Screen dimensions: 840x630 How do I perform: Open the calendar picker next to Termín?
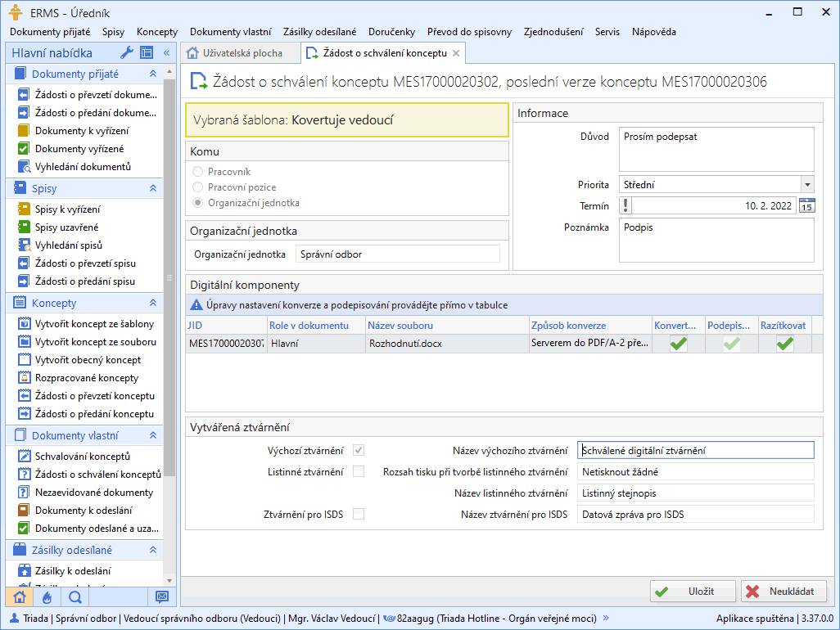tap(806, 206)
